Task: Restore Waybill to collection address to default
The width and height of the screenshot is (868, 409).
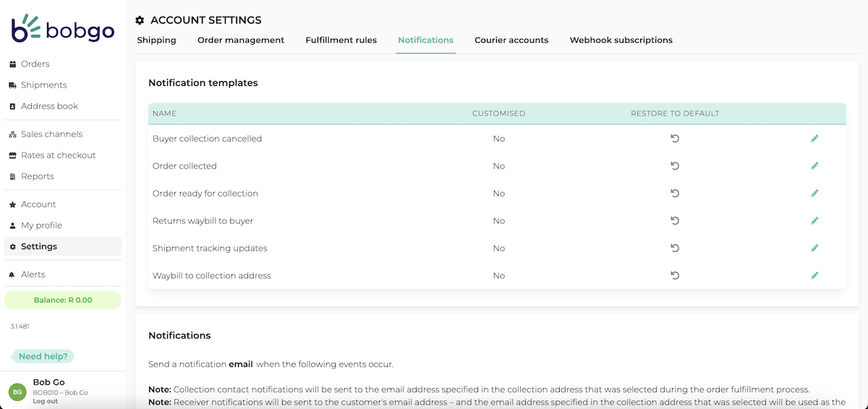Action: 675,275
